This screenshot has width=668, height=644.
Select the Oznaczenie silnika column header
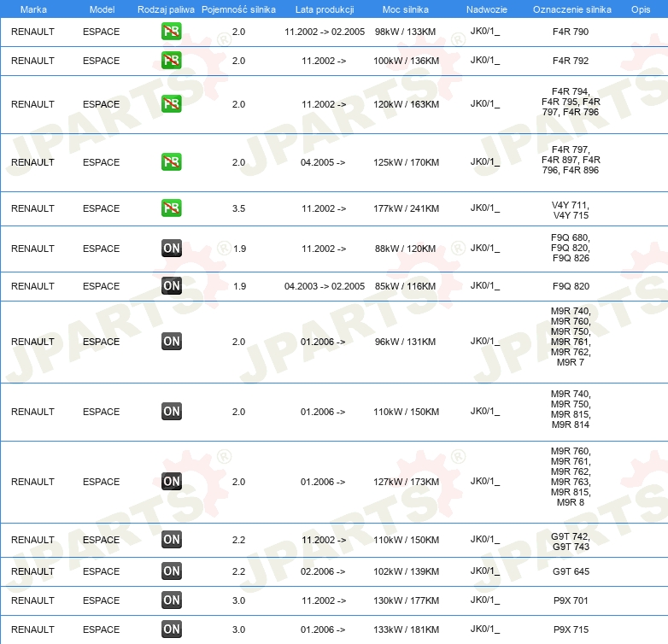(572, 9)
